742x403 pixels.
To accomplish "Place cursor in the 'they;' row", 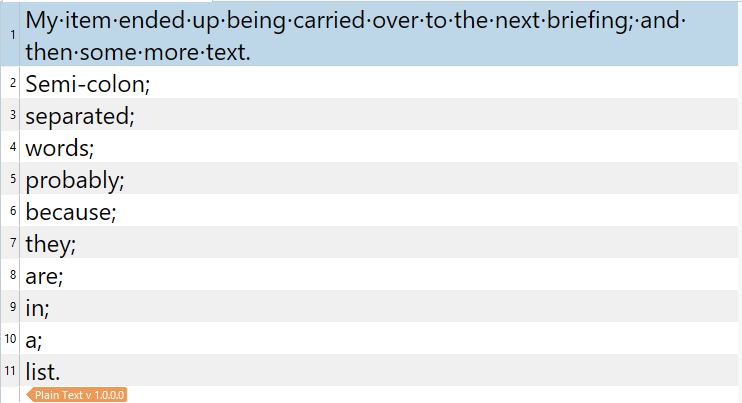I will click(51, 244).
